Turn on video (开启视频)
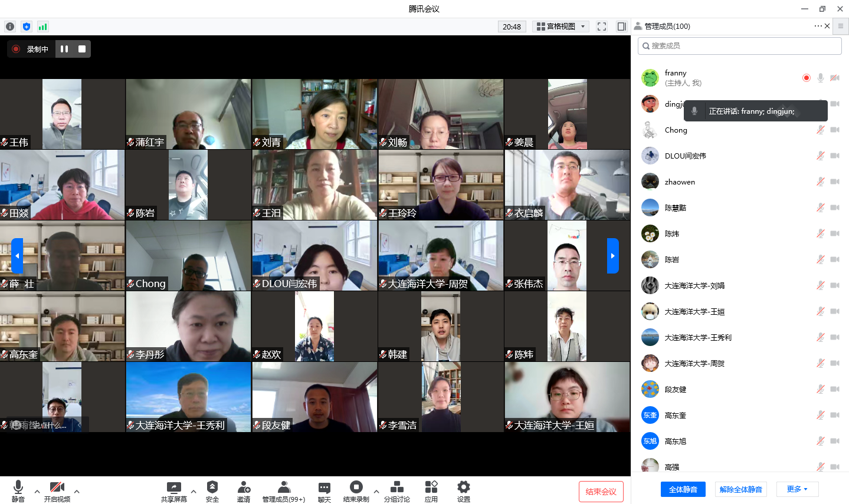849x504 pixels. pos(57,491)
